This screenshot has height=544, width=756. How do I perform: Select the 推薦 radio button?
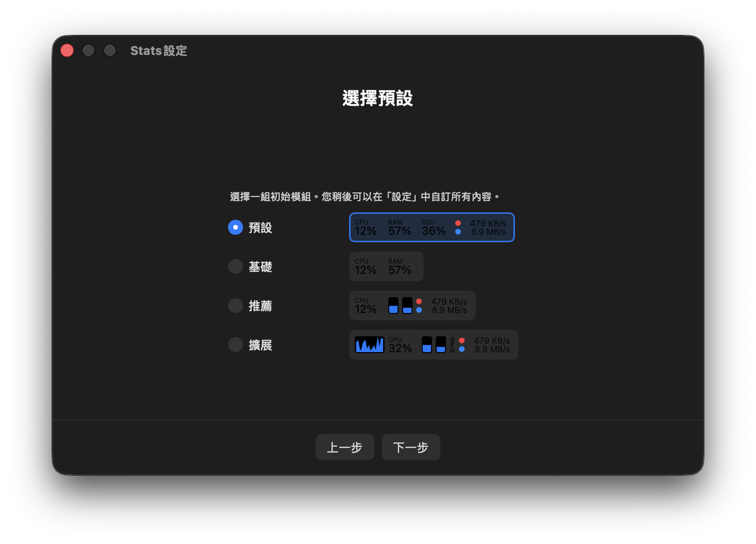(236, 306)
